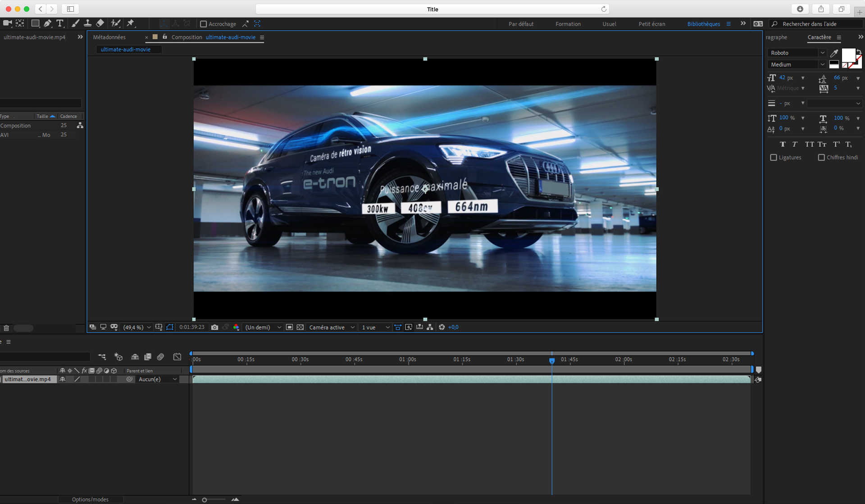Select the Unified Camera tool
The width and height of the screenshot is (865, 504).
tap(7, 23)
